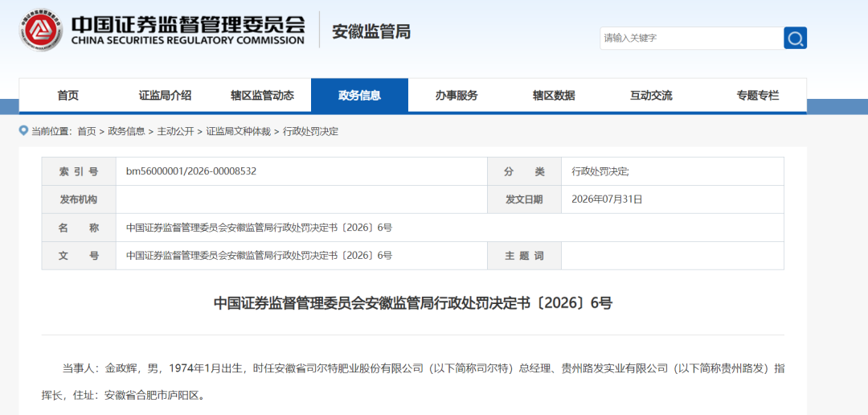Screen dimensions: 868x415
Task: Open the 辖区监管动态 navigation tab
Action: coord(262,95)
